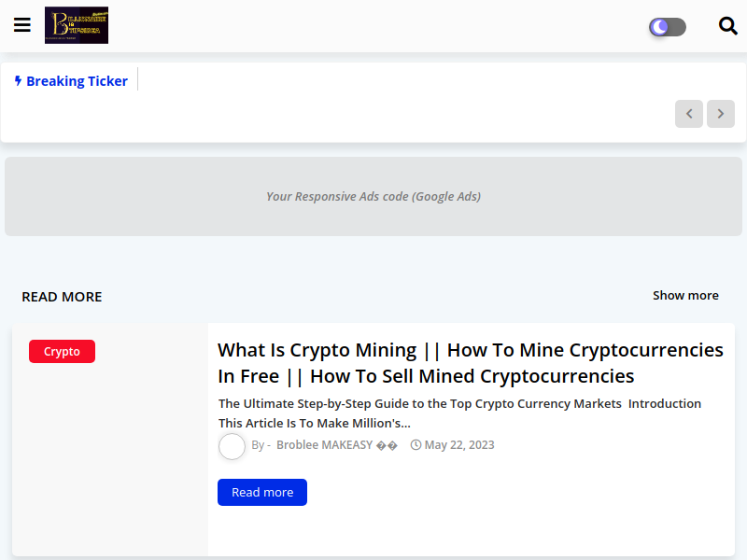Click the clock icon beside the date
Image resolution: width=747 pixels, height=560 pixels.
416,445
